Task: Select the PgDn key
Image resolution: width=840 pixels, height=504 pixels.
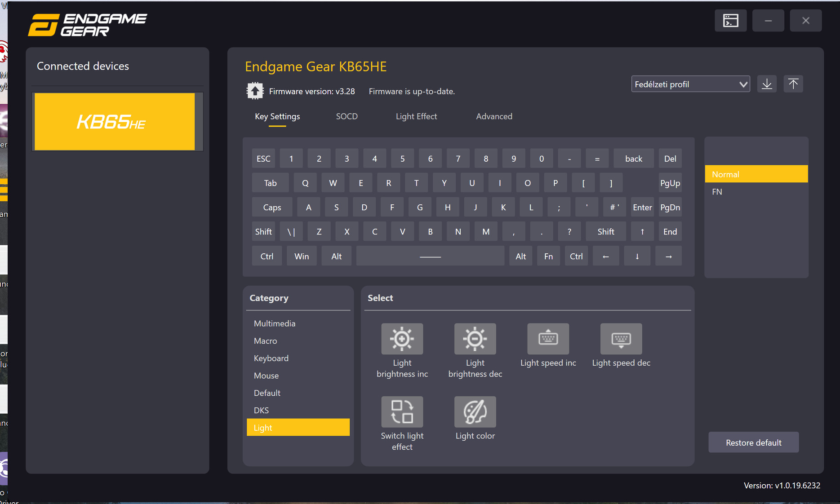Action: (x=670, y=208)
